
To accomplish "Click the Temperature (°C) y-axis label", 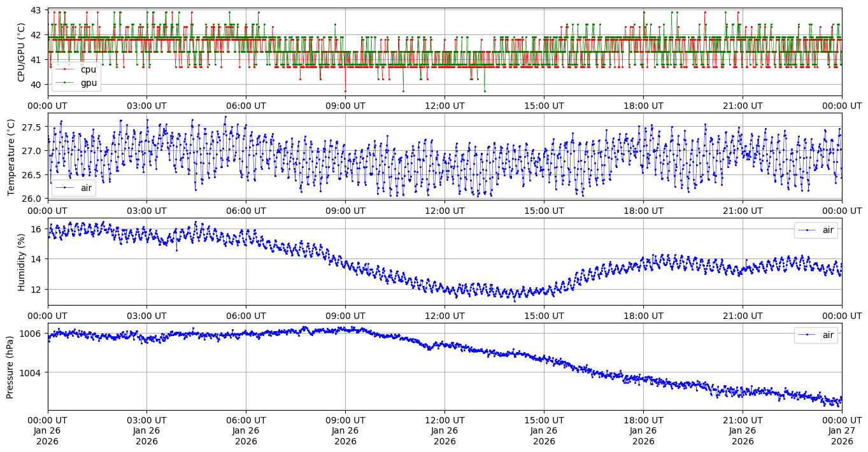I will click(11, 157).
